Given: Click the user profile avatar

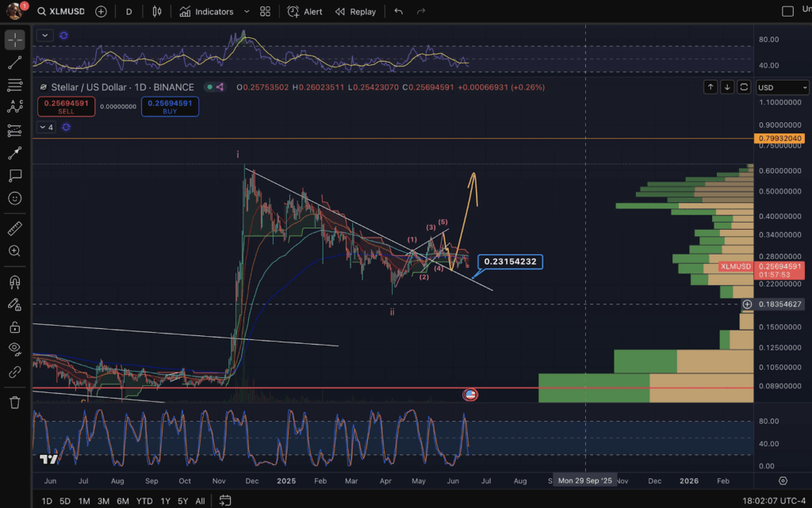Looking at the screenshot, I should pyautogui.click(x=14, y=10).
